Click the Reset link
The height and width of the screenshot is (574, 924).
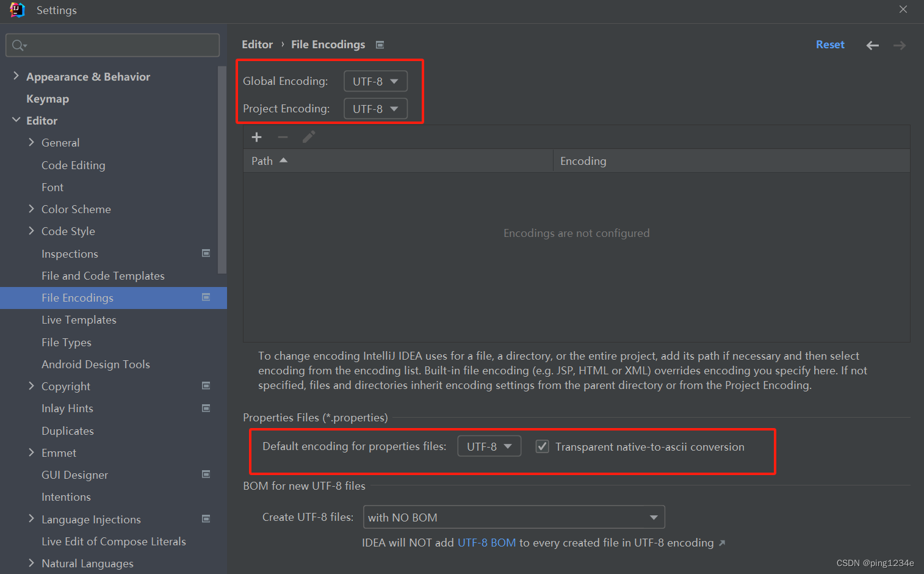tap(830, 44)
